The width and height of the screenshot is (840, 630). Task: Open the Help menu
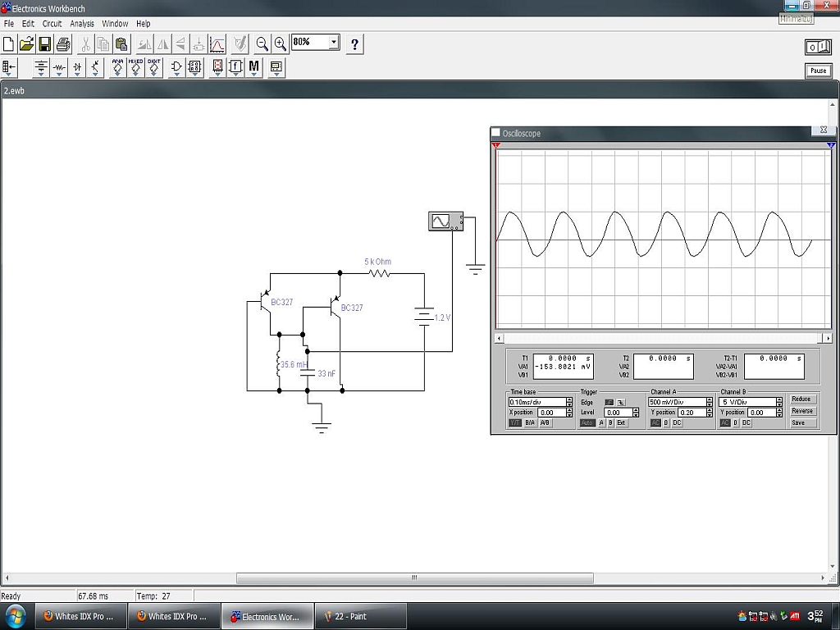coord(143,24)
